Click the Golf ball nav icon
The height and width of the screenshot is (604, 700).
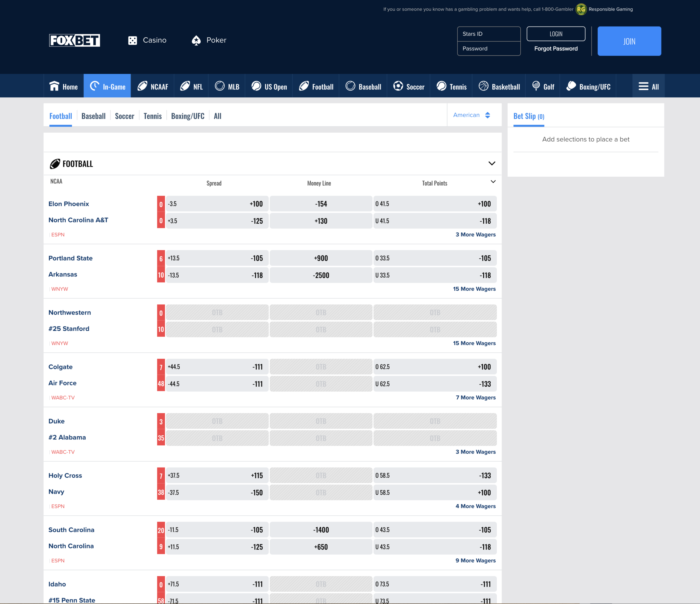click(x=536, y=86)
